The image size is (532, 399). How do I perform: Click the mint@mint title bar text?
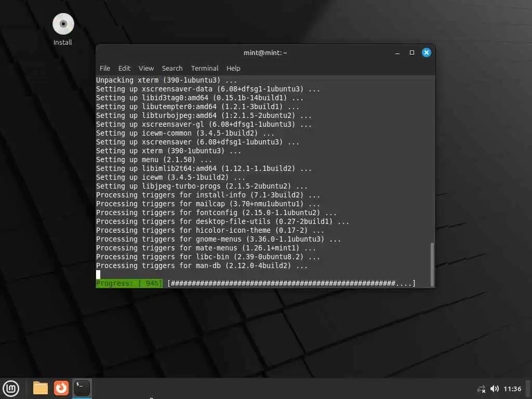pyautogui.click(x=265, y=53)
